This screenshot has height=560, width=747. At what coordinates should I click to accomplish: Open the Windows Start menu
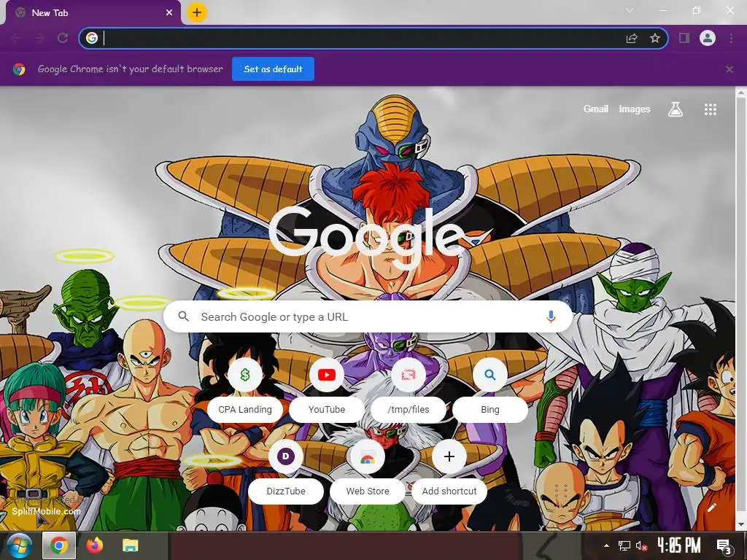point(20,545)
